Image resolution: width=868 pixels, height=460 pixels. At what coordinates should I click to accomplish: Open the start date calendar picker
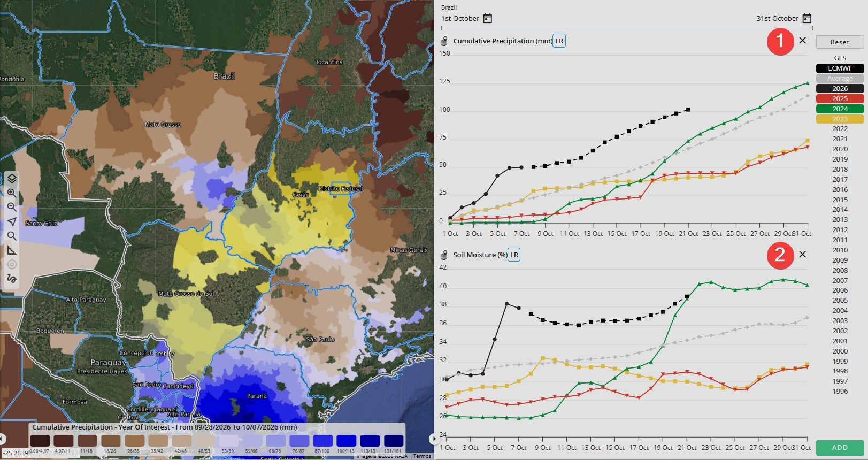(487, 18)
